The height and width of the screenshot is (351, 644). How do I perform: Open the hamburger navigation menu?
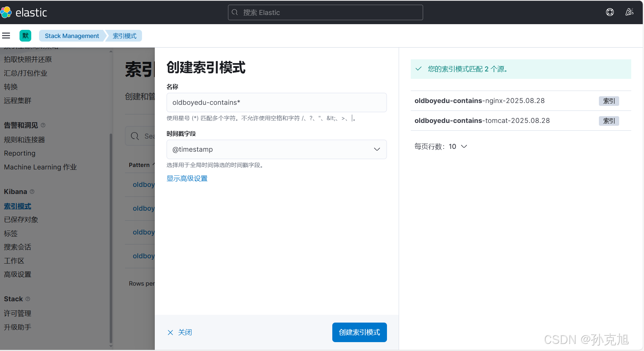(x=6, y=36)
